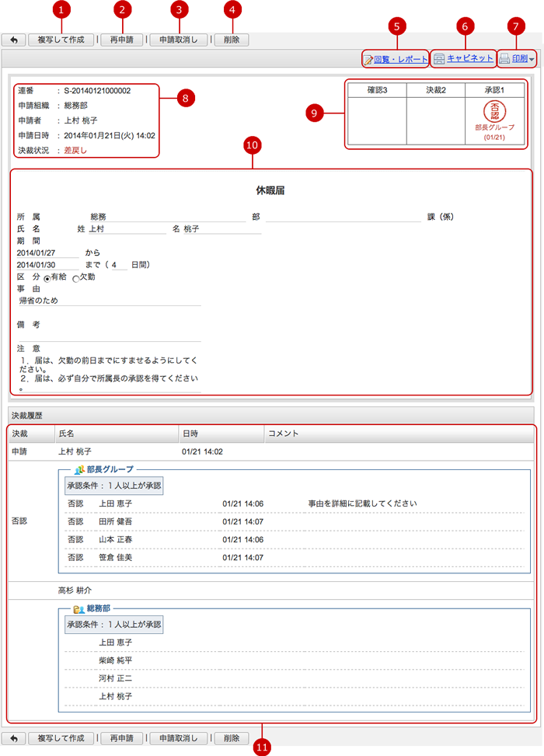Click the 所属 department field 総務
The width and height of the screenshot is (544, 756).
pyautogui.click(x=167, y=217)
